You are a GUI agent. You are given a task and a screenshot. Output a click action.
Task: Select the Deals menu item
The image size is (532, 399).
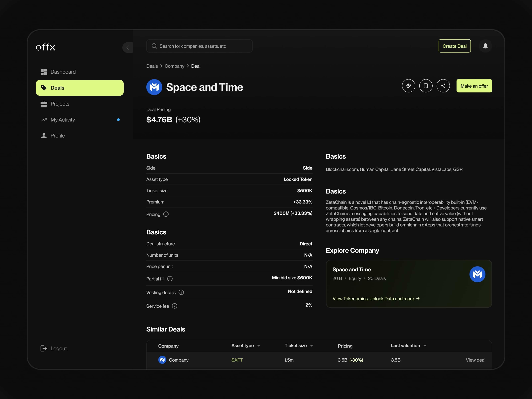pyautogui.click(x=80, y=88)
